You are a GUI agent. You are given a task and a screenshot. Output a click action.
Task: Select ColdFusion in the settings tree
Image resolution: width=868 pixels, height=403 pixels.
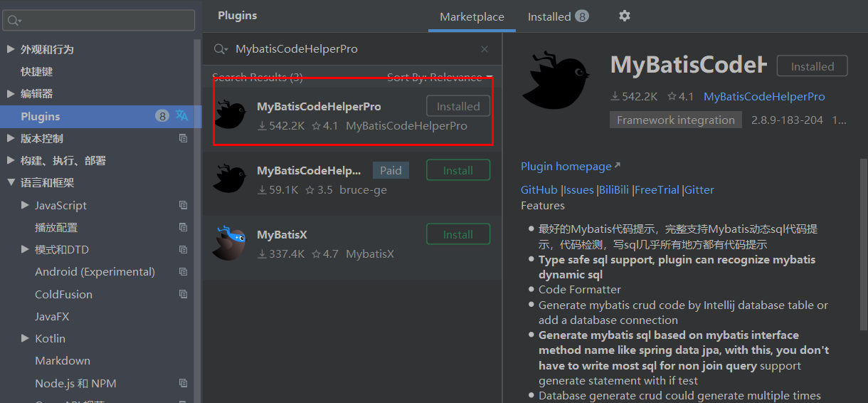point(63,294)
